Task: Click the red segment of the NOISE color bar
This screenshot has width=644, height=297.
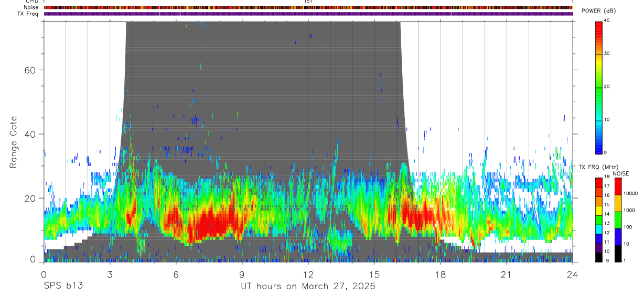Action: [618, 186]
